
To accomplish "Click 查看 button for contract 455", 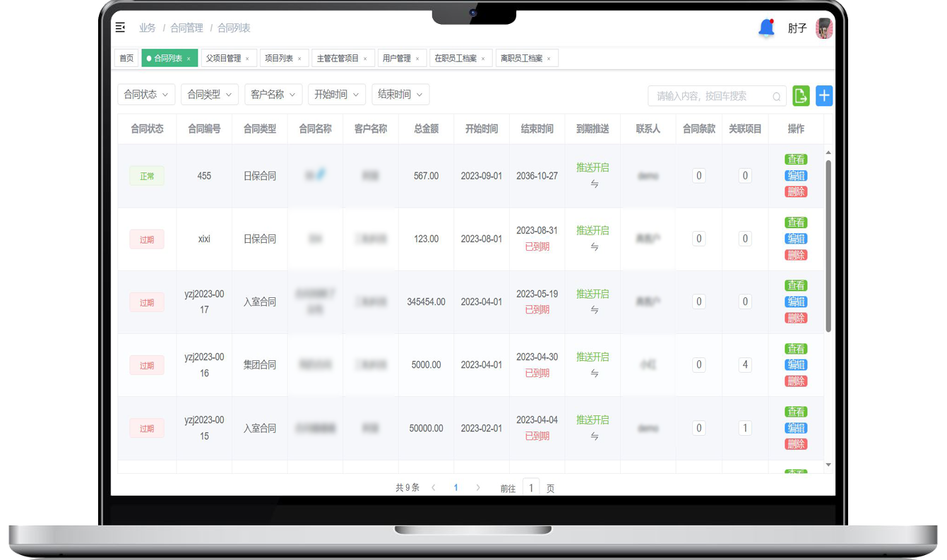I will click(x=796, y=160).
